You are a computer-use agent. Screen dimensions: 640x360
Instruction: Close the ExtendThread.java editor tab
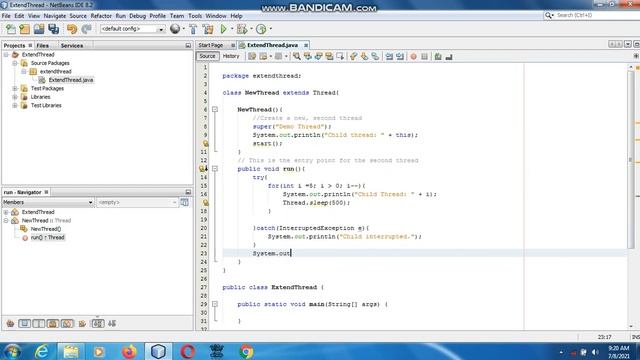point(306,45)
